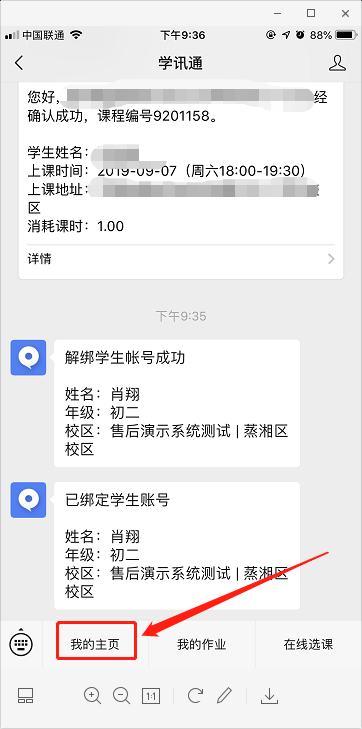Download the image with arrow icon
This screenshot has width=362, height=729.
pyautogui.click(x=269, y=696)
